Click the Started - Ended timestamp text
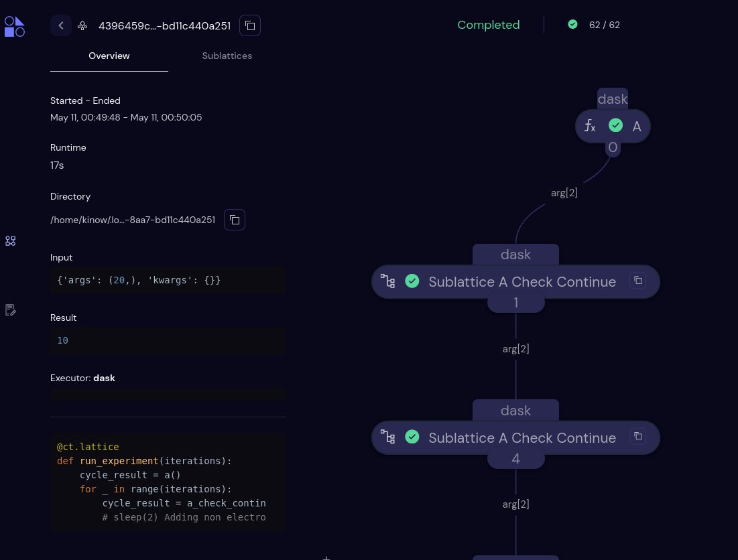Viewport: 738px width, 560px height. point(126,117)
